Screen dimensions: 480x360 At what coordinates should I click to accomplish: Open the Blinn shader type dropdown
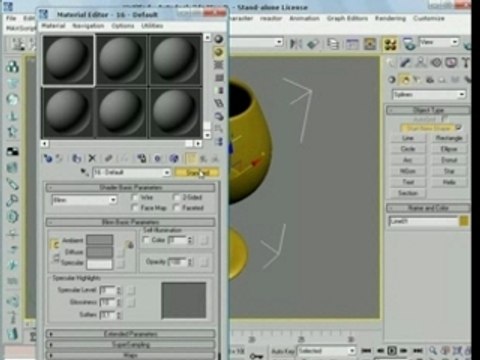pyautogui.click(x=113, y=200)
